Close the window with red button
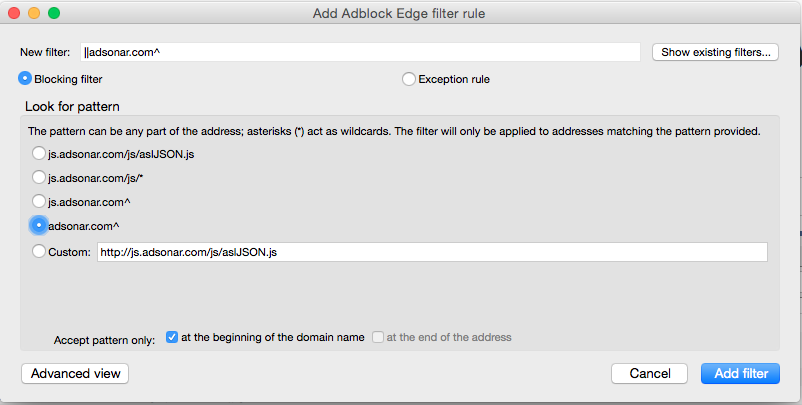 [x=14, y=13]
